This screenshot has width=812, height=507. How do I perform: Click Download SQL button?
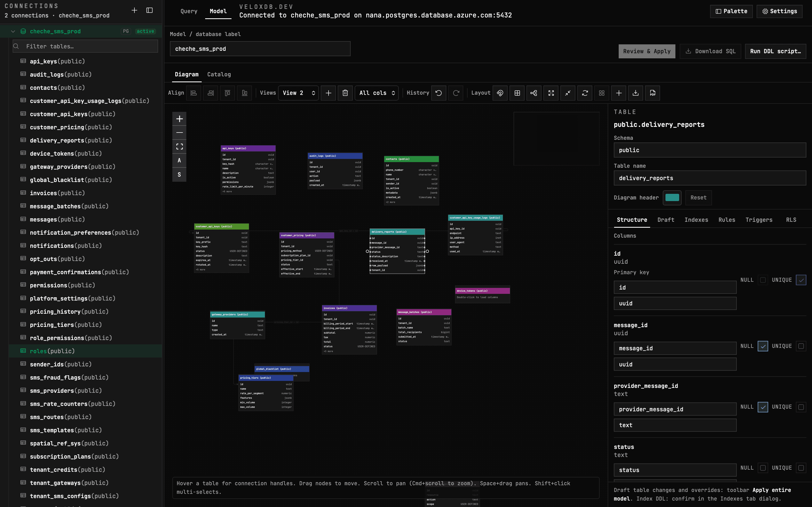[710, 51]
